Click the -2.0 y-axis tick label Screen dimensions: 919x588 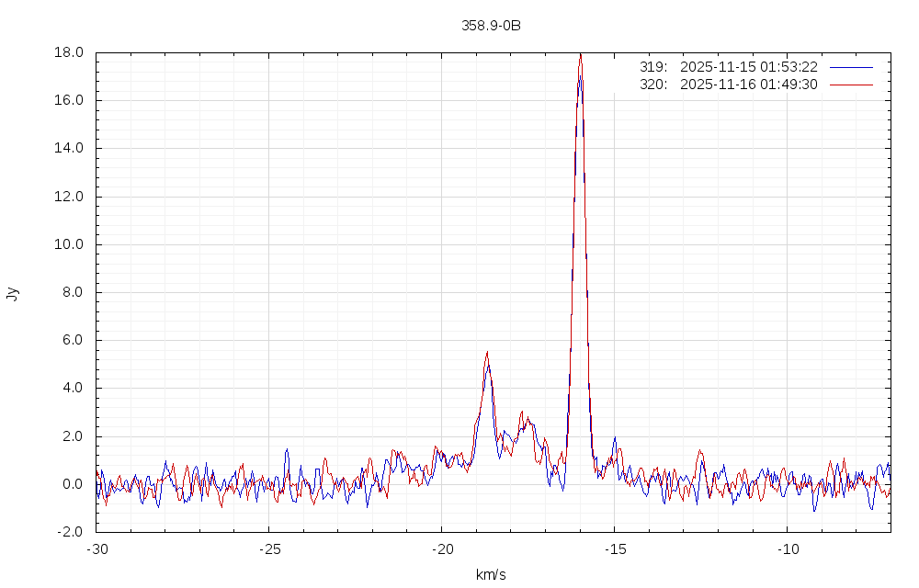pos(72,532)
